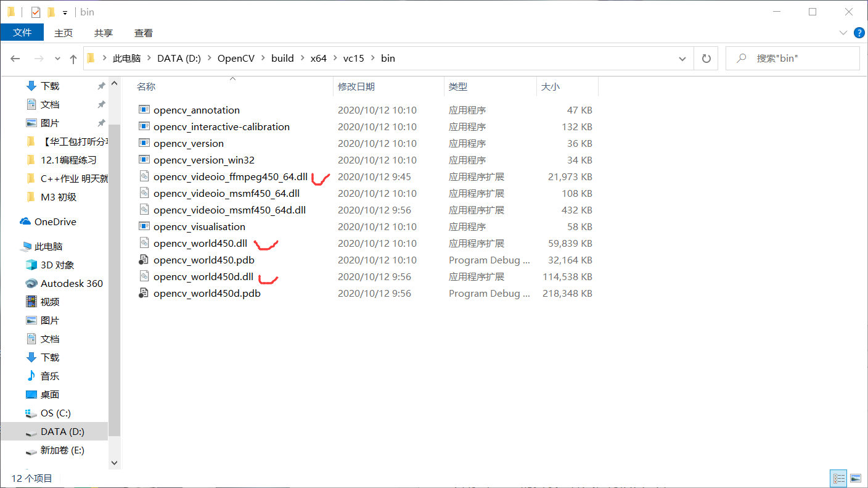Screen dimensions: 868x488
Task: Click the 21,973 KB size cell
Action: [570, 176]
